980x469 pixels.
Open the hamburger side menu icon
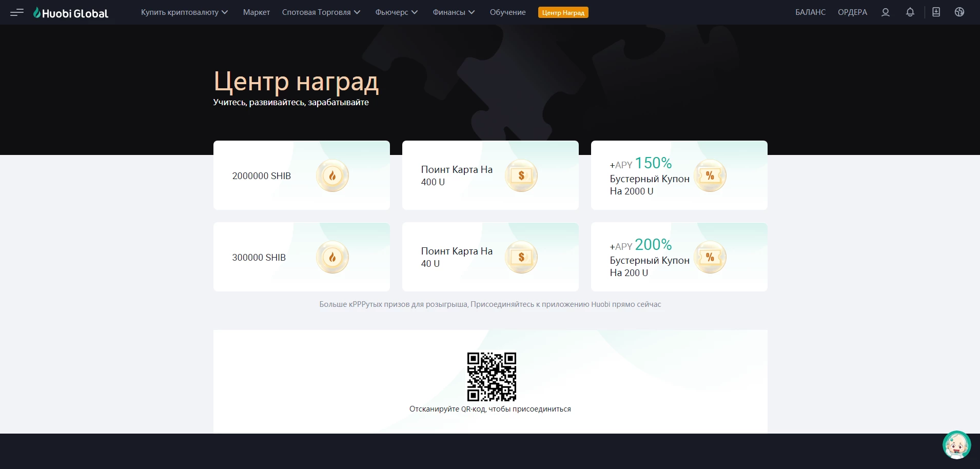click(17, 12)
